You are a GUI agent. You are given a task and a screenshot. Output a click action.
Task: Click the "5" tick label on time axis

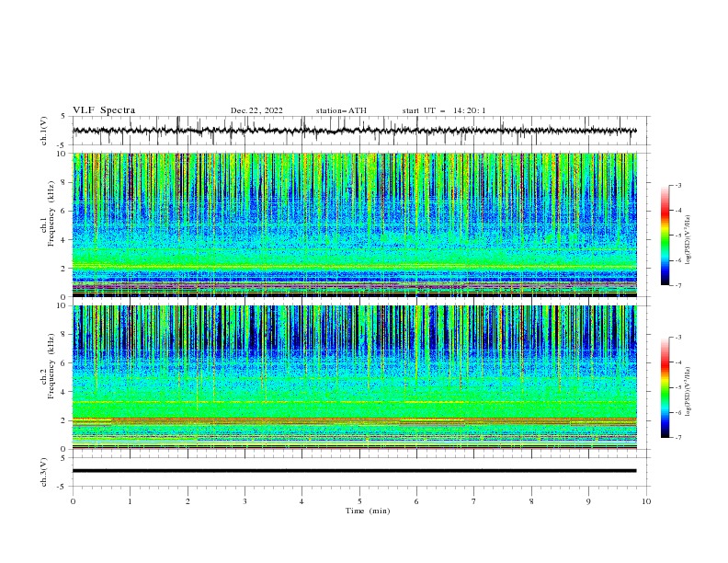359,501
